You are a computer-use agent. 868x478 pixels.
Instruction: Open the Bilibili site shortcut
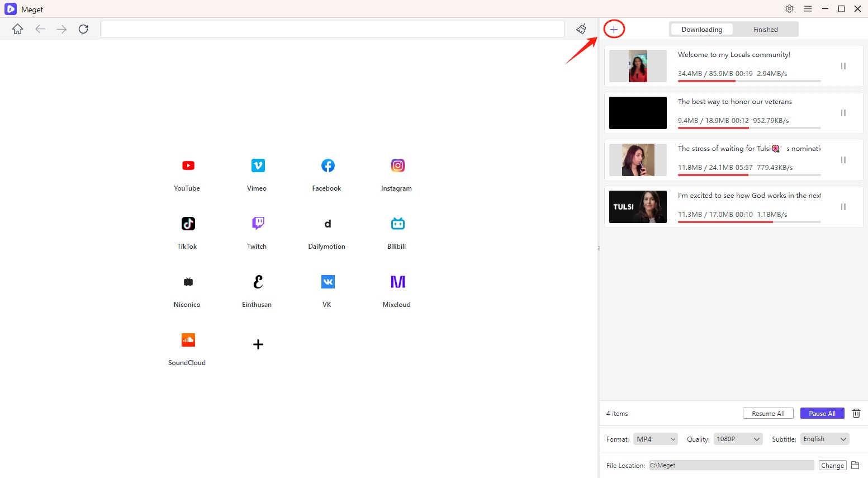(397, 224)
